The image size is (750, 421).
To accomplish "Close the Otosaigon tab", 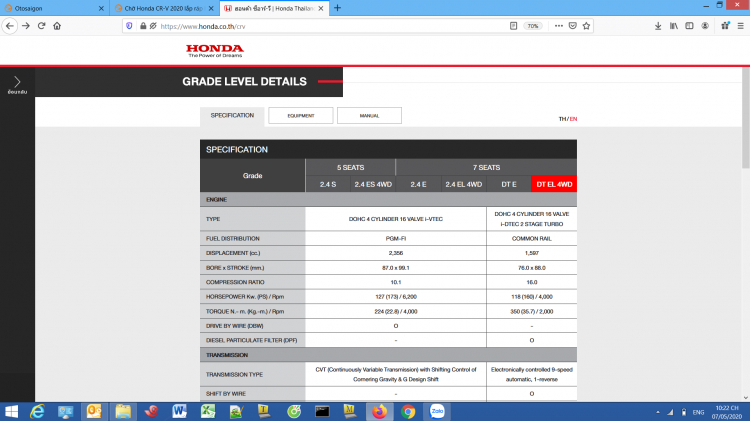I will coord(101,8).
